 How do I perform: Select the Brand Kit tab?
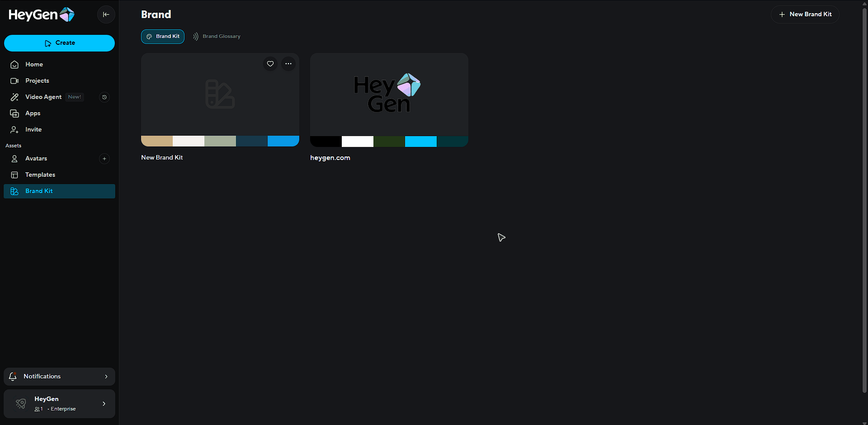pos(163,37)
